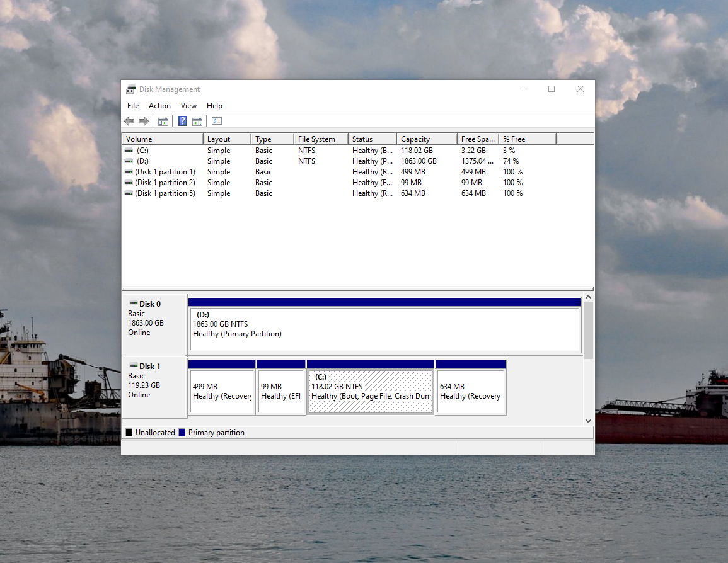Close the Disk Management window
Viewport: 728px width, 563px height.
[x=581, y=89]
